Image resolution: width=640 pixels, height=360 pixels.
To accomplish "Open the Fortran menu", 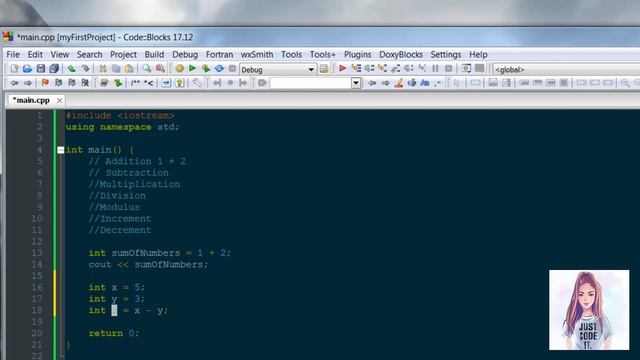I will point(219,54).
